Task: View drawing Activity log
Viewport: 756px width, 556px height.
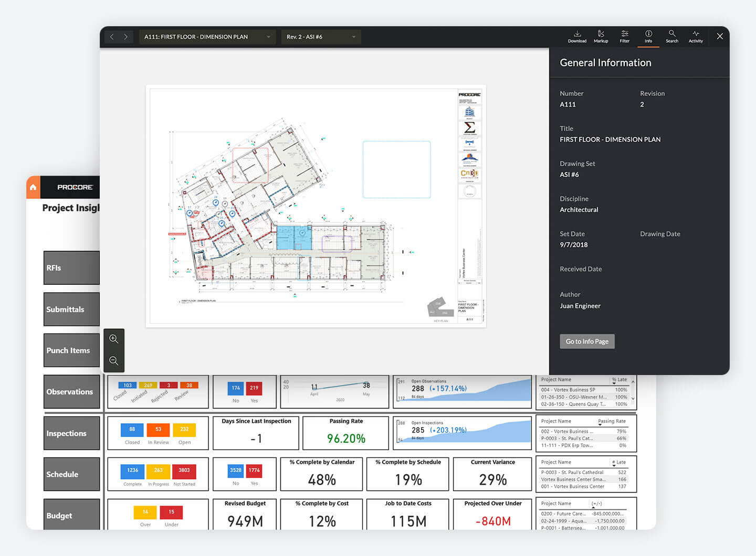Action: [696, 36]
